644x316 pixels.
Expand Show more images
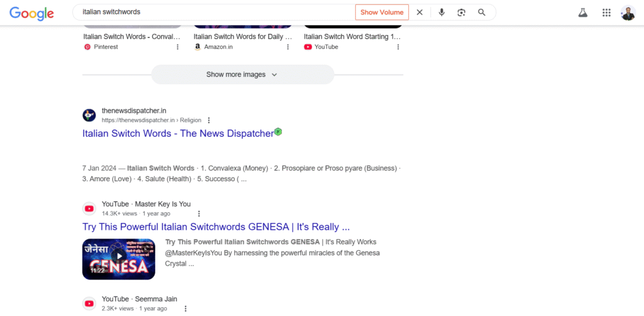[x=242, y=74]
